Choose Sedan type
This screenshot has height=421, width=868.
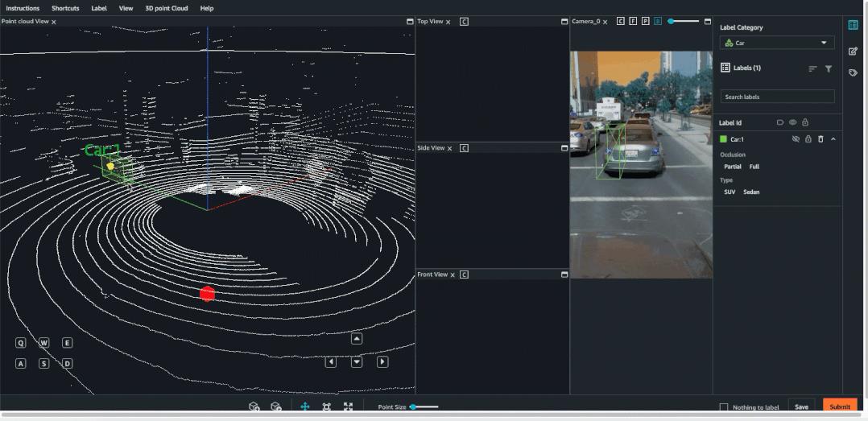751,192
